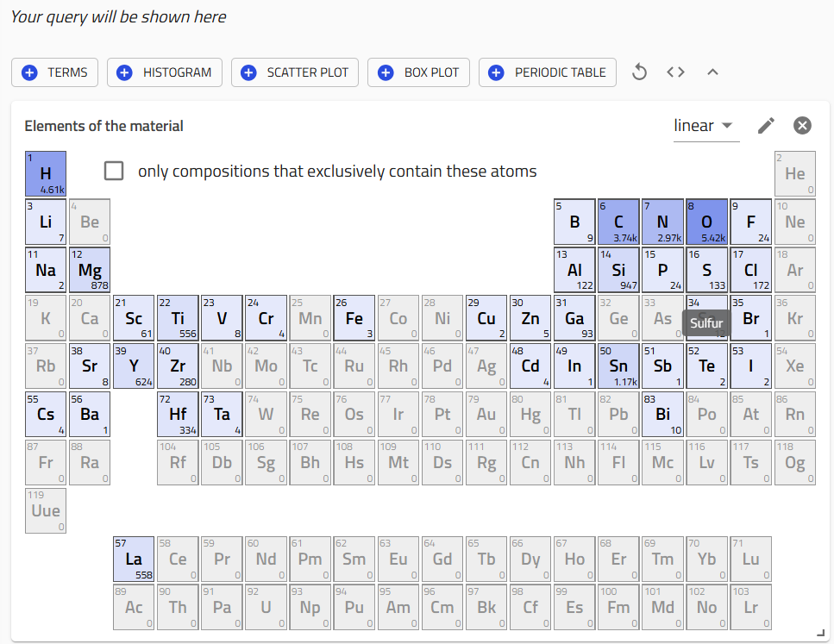Select Lithium element tile
Screen dimensions: 834x644
click(x=46, y=222)
